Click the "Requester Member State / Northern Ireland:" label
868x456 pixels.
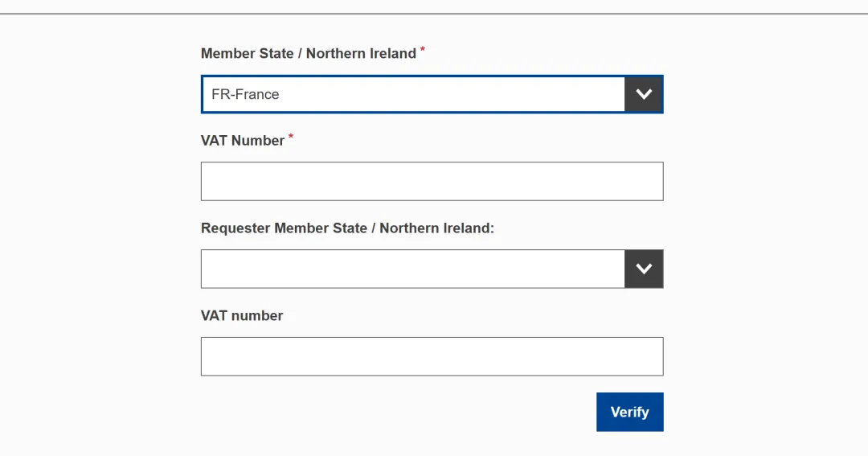pos(347,228)
